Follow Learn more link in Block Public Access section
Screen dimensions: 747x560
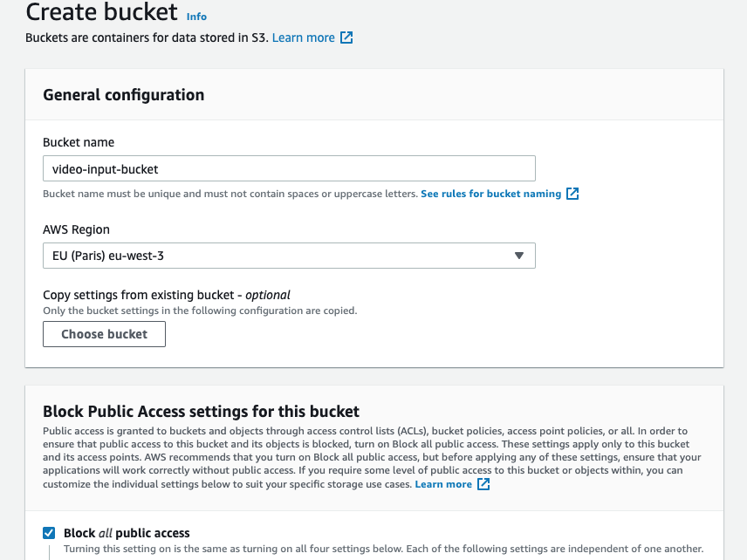click(x=443, y=484)
